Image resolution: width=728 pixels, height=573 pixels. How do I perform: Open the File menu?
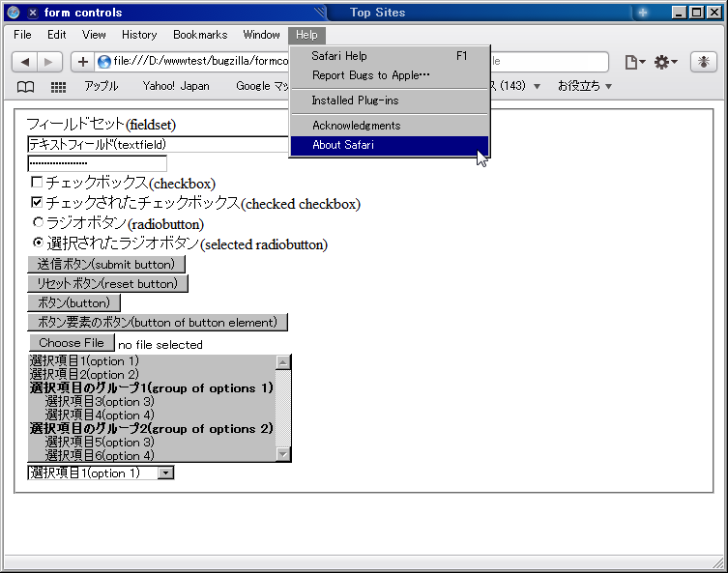coord(22,35)
